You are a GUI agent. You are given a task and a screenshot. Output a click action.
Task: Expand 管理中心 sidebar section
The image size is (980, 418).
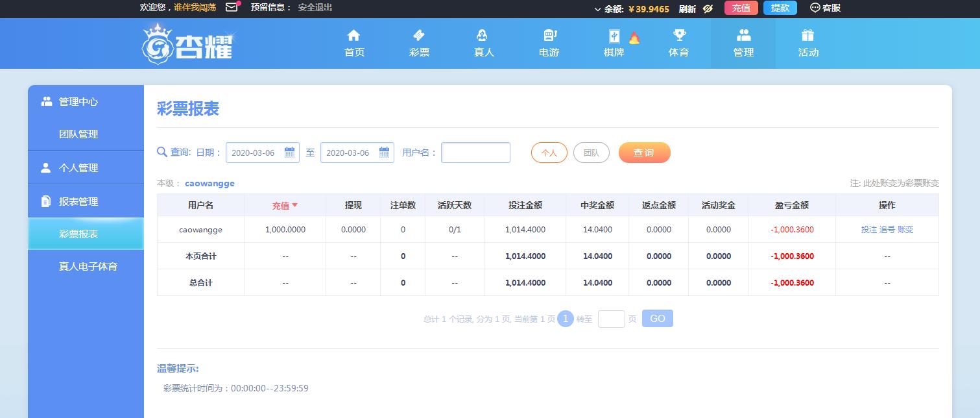(86, 101)
